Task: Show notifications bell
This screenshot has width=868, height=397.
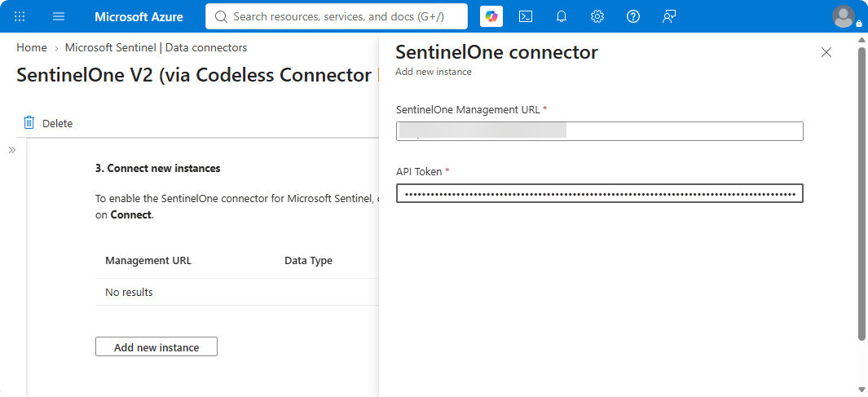Action: pos(562,16)
